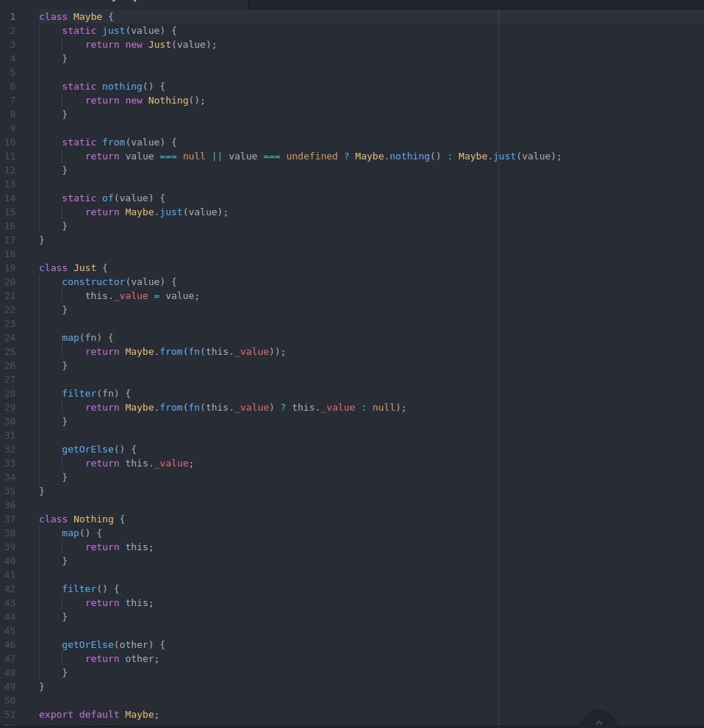Screen dimensions: 704x728
Task: Click "new Just(value);" on line 3
Action: [171, 45]
